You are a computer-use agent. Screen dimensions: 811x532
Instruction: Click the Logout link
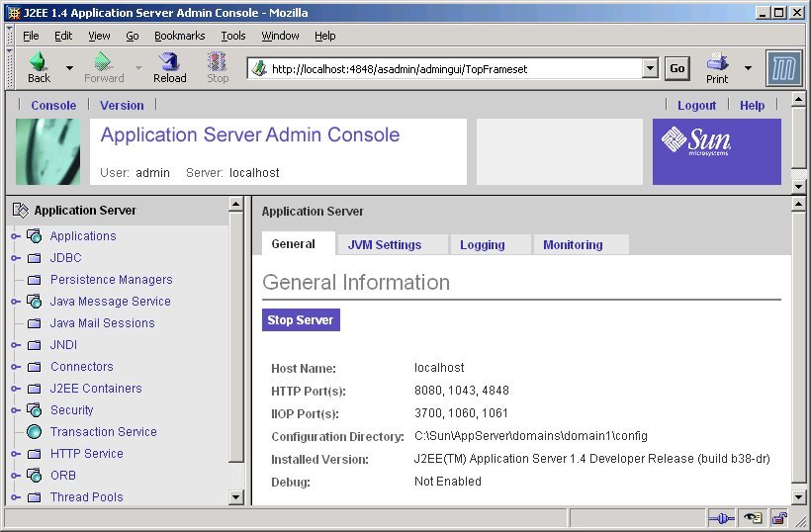[x=696, y=106]
